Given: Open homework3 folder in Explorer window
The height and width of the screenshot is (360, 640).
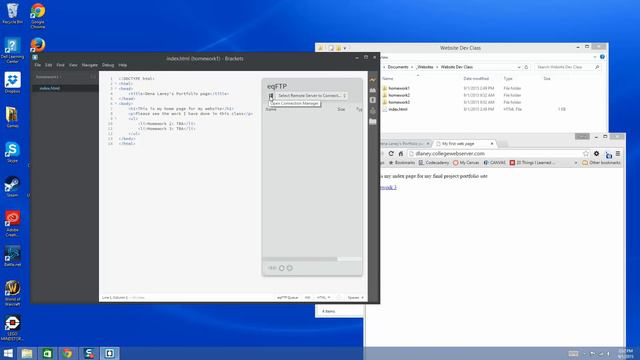Looking at the screenshot, I should (399, 102).
